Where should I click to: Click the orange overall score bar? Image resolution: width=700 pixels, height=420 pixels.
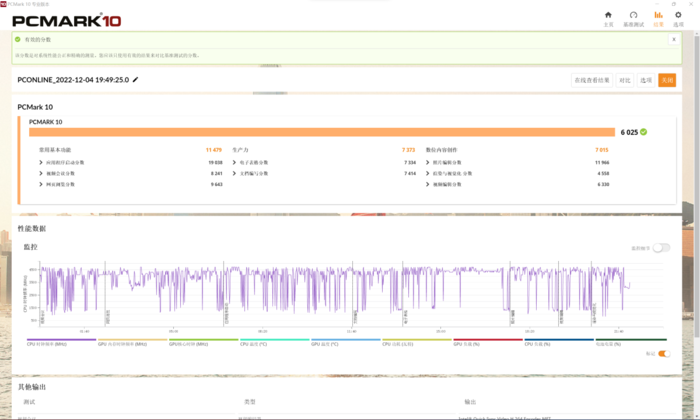click(x=322, y=132)
